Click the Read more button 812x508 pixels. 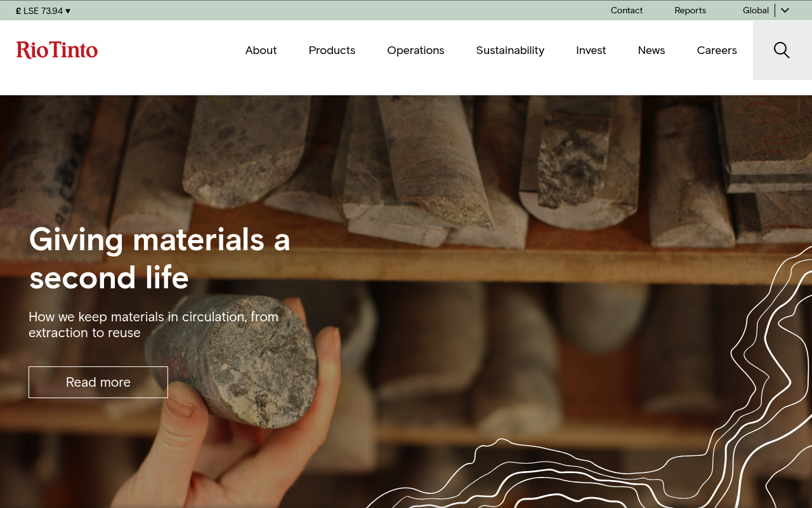(x=98, y=382)
